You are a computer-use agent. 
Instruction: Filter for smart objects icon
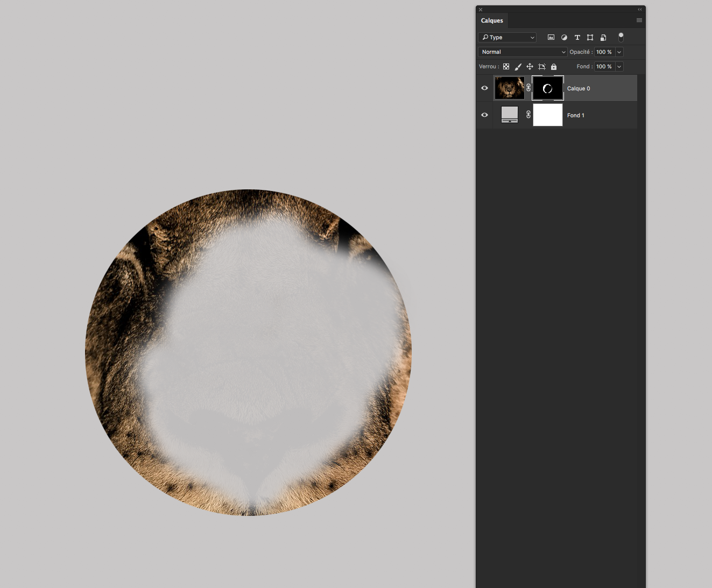coord(603,37)
